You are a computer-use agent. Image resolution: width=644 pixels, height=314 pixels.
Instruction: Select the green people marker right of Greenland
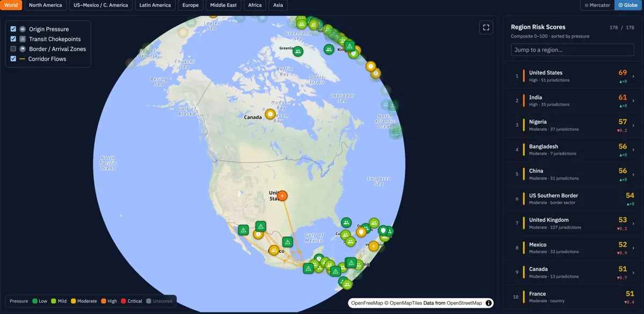coord(329,49)
